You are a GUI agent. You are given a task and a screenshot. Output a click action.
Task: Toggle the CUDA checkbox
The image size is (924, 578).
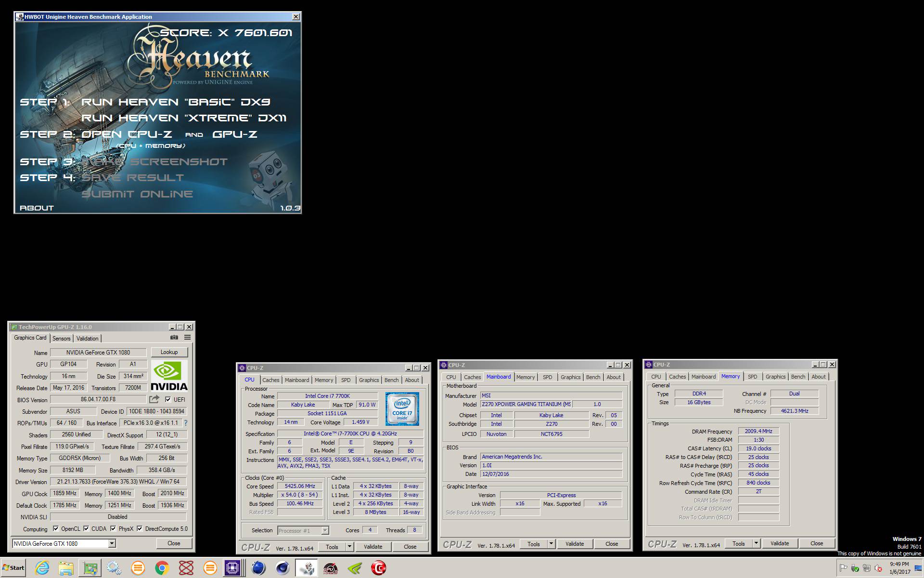pyautogui.click(x=86, y=528)
